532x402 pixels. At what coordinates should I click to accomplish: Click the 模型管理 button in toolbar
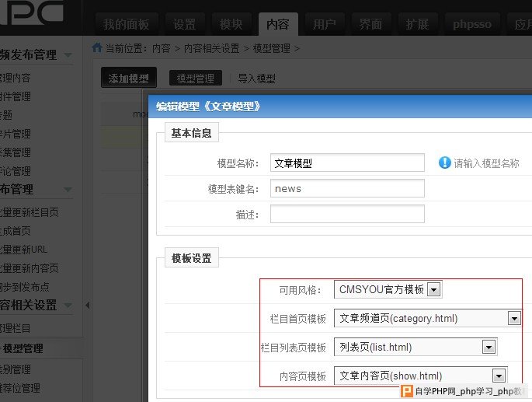[196, 79]
